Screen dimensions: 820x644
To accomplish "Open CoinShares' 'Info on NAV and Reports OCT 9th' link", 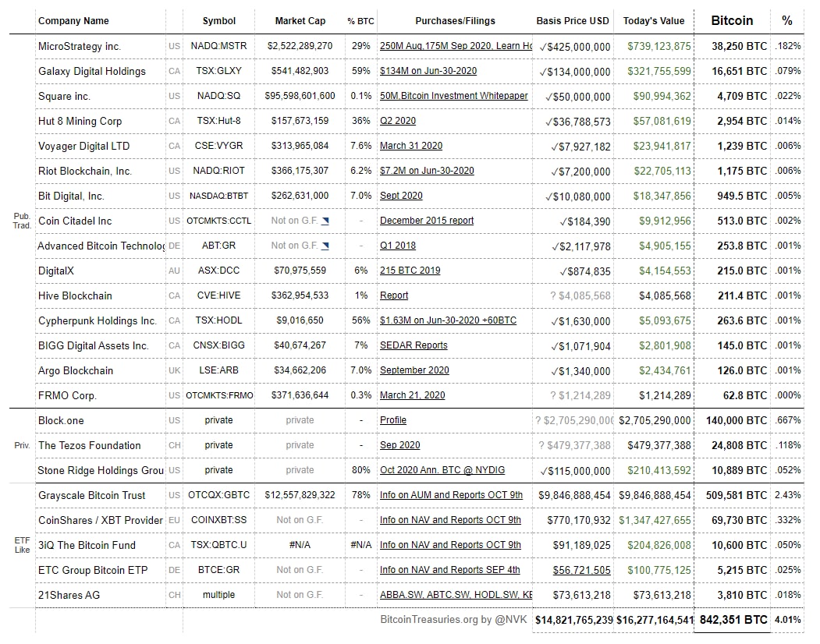I will 450,520.
